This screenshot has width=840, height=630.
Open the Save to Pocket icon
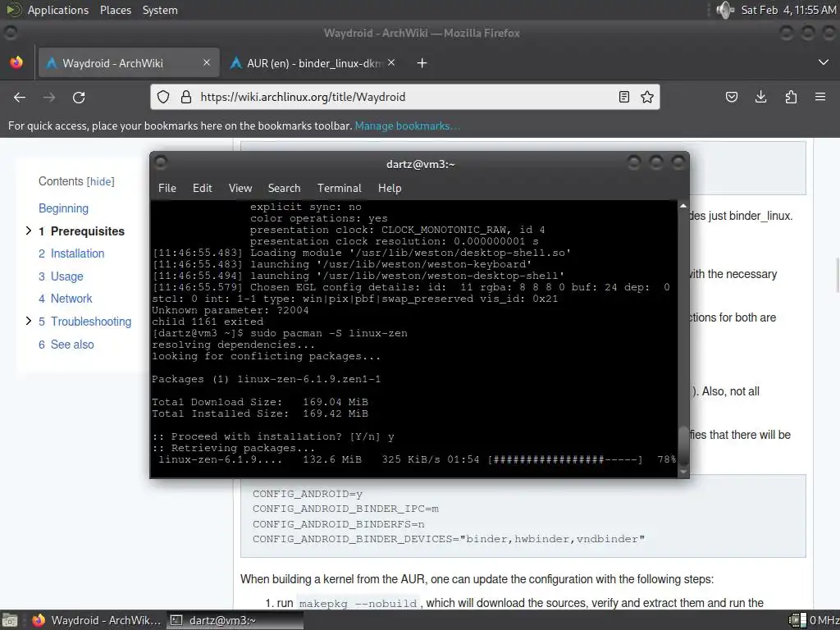click(731, 97)
